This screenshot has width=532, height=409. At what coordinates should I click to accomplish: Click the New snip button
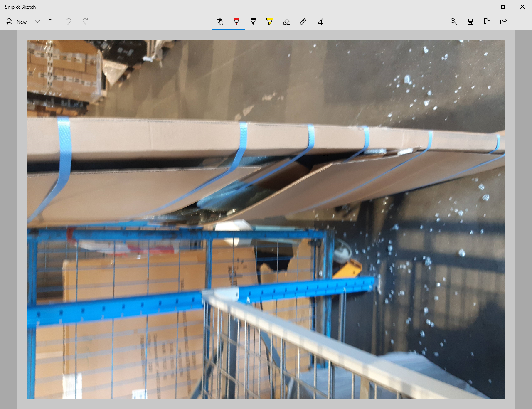click(x=17, y=22)
